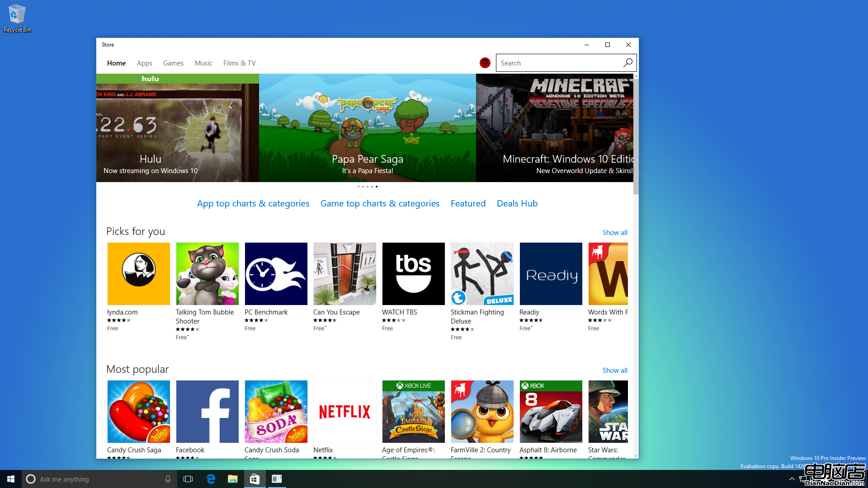Open the Featured link
The height and width of the screenshot is (488, 868).
pos(468,204)
